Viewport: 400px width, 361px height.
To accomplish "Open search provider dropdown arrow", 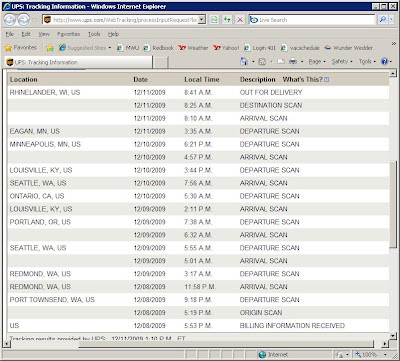I will pos(391,20).
